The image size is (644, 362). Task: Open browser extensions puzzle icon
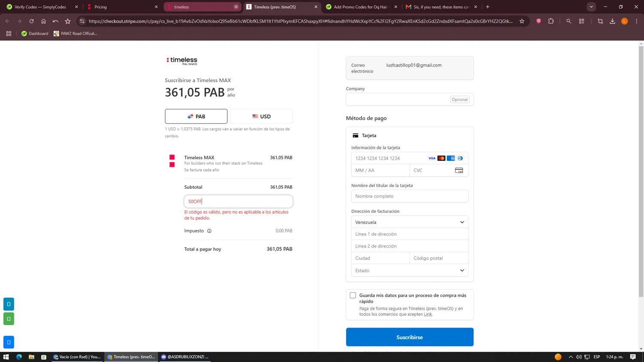pos(551,21)
